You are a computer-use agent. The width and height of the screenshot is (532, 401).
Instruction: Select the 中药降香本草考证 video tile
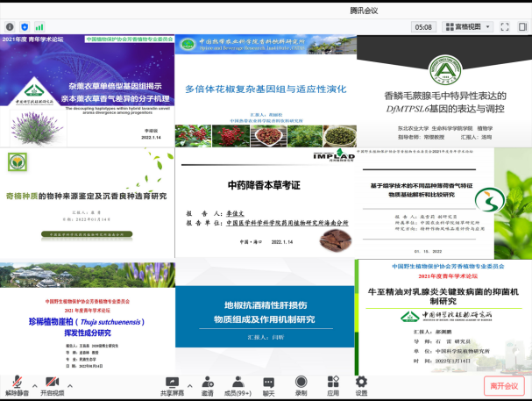(265, 203)
